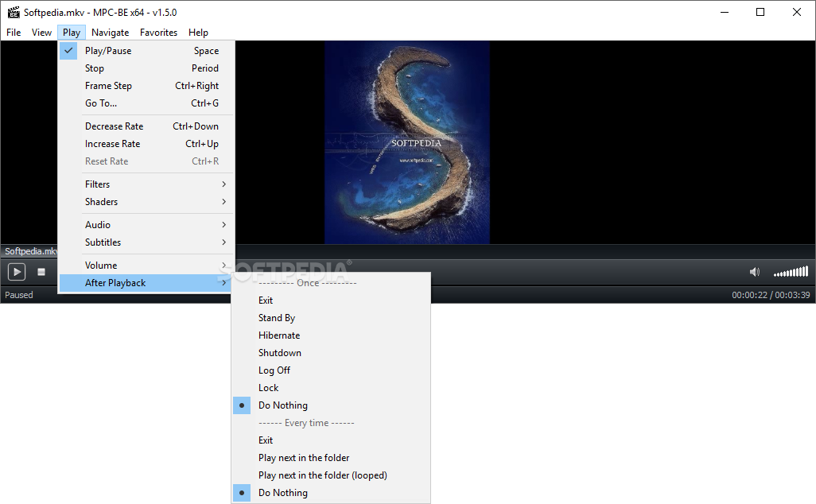Select Hibernate after playback

coord(331,335)
